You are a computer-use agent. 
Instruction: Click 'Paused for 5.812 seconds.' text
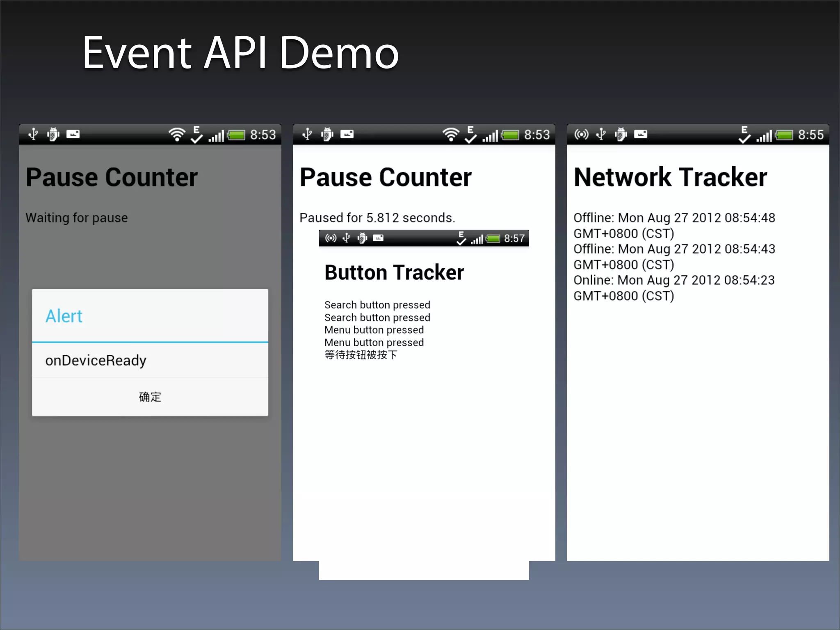377,218
